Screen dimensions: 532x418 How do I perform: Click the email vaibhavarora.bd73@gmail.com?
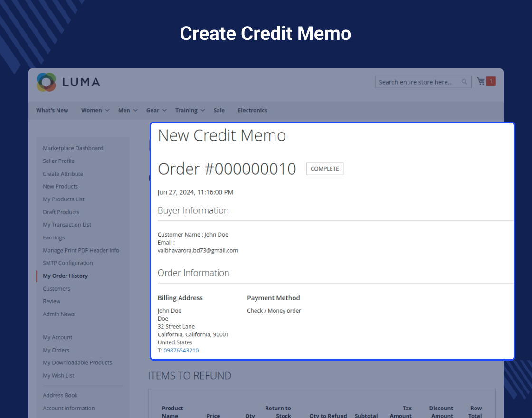[x=198, y=251]
